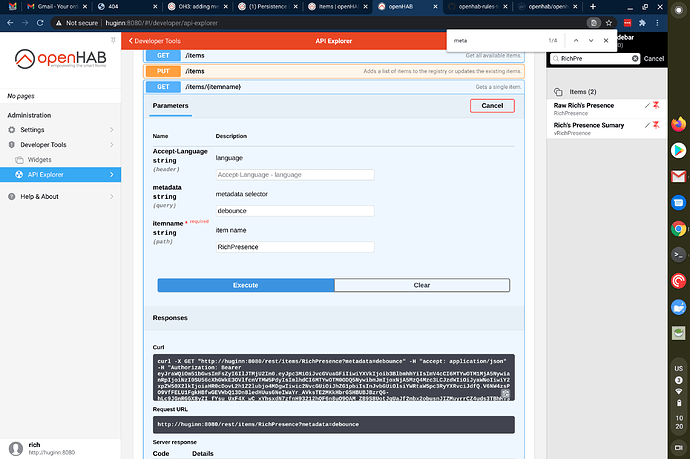Unpin the Rich's Presence Sumary item
690x459 pixels.
point(656,125)
